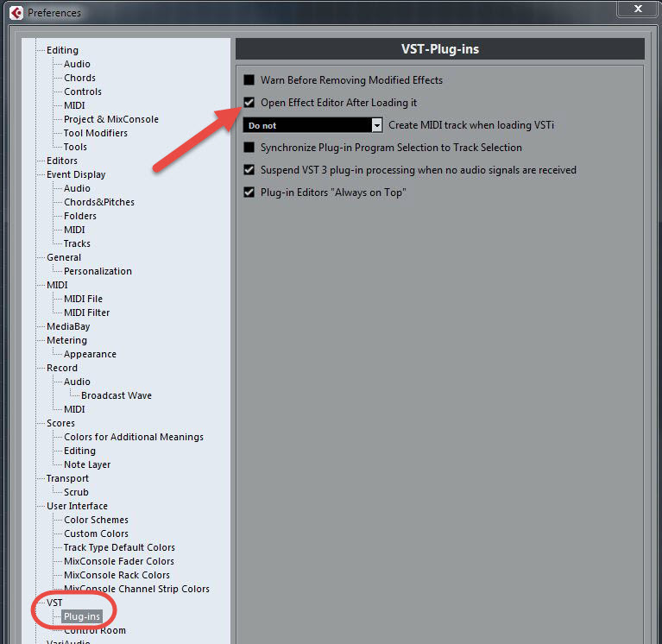Select Event Display category

point(76,174)
